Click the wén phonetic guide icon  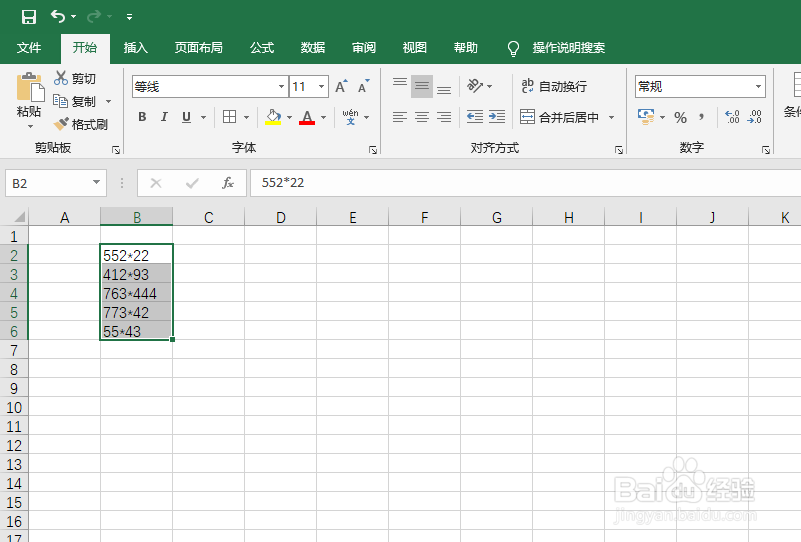pyautogui.click(x=350, y=117)
